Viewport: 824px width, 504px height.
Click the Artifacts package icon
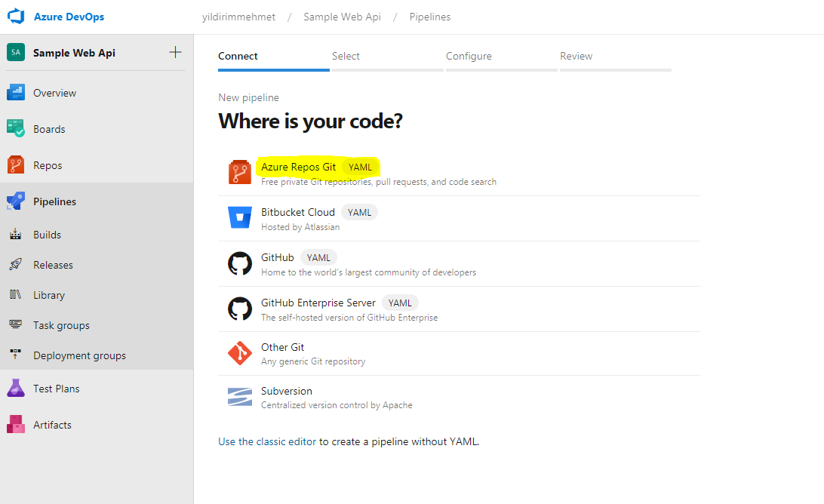point(16,425)
